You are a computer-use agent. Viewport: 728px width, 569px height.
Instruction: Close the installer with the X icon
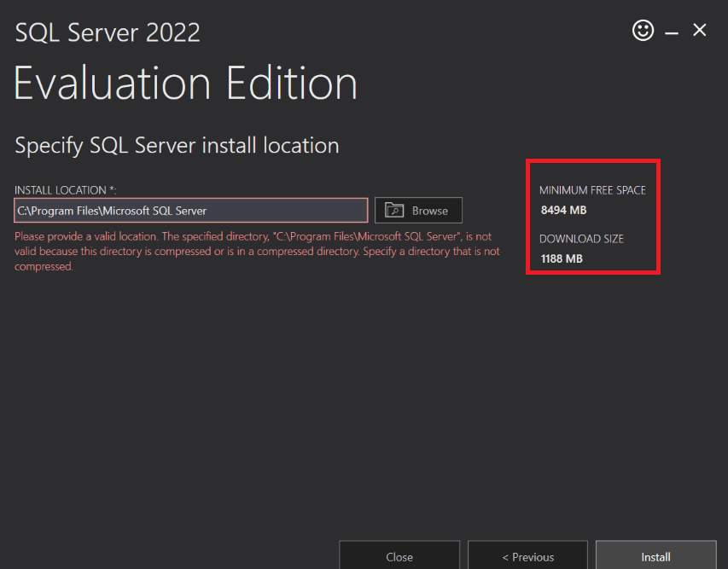699,30
